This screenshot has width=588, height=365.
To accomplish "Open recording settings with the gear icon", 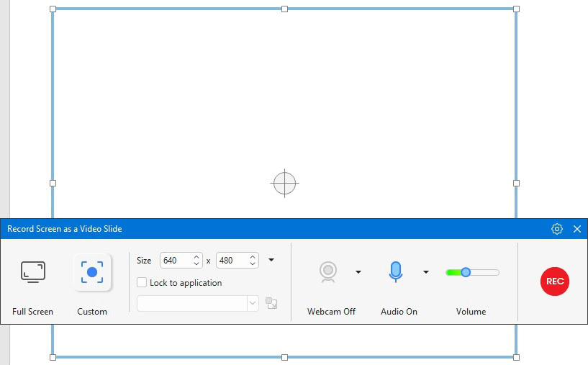I will [556, 229].
